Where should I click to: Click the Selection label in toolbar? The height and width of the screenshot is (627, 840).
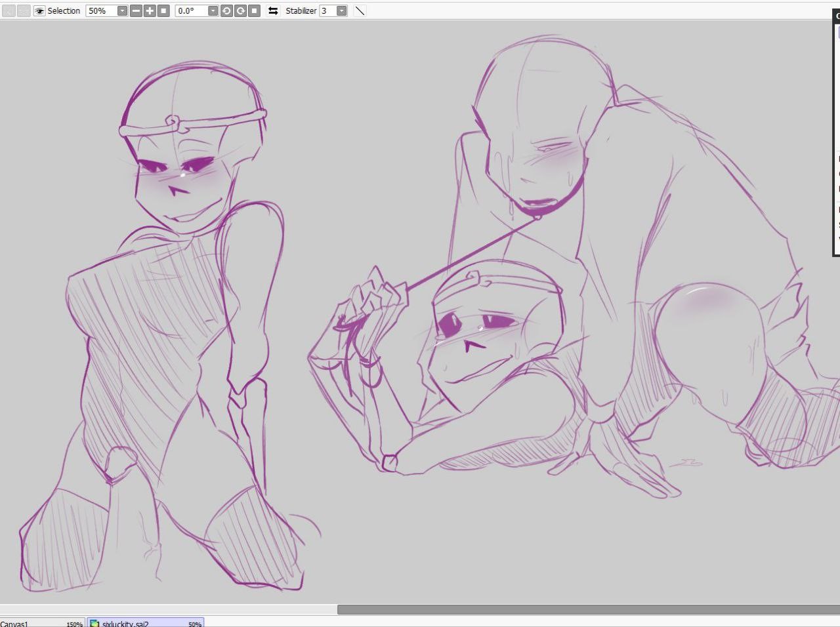pos(64,11)
